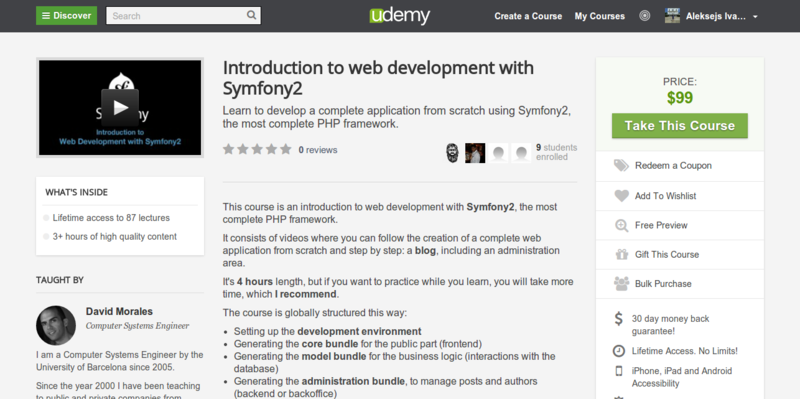Viewport: 800px width, 399px height.
Task: Click the user profile avatar thumbnail
Action: pyautogui.click(x=672, y=16)
